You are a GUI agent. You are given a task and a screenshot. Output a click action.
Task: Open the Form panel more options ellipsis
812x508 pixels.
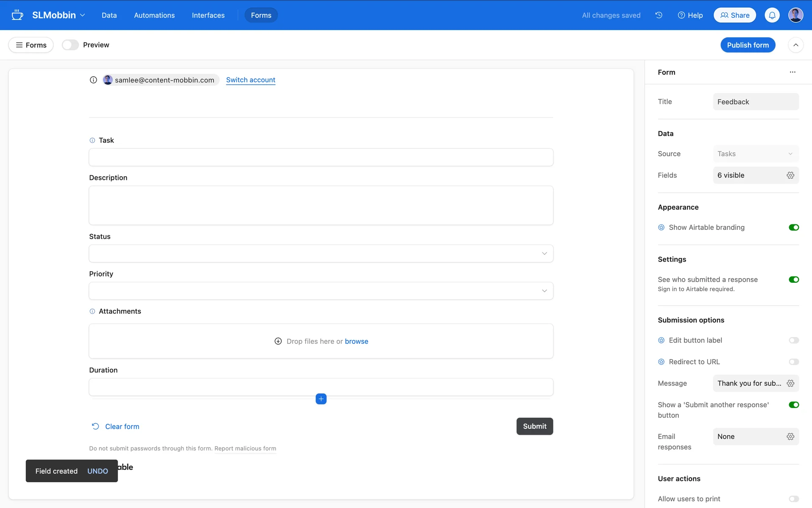pos(792,72)
